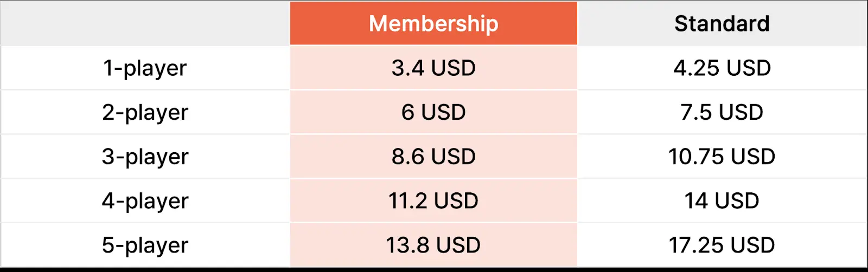Click the 14 USD standard price
868x272 pixels.
[x=722, y=201]
